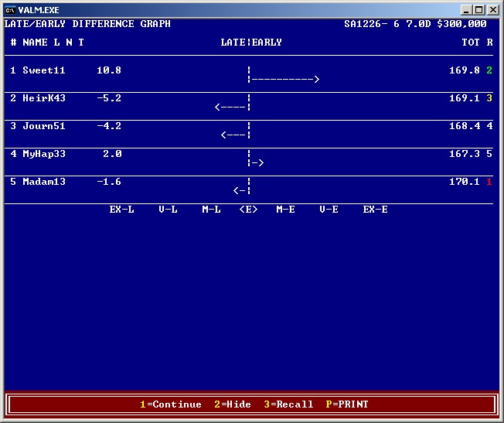Click the early arrow graph for Sweet11
The height and width of the screenshot is (423, 504).
click(x=284, y=79)
